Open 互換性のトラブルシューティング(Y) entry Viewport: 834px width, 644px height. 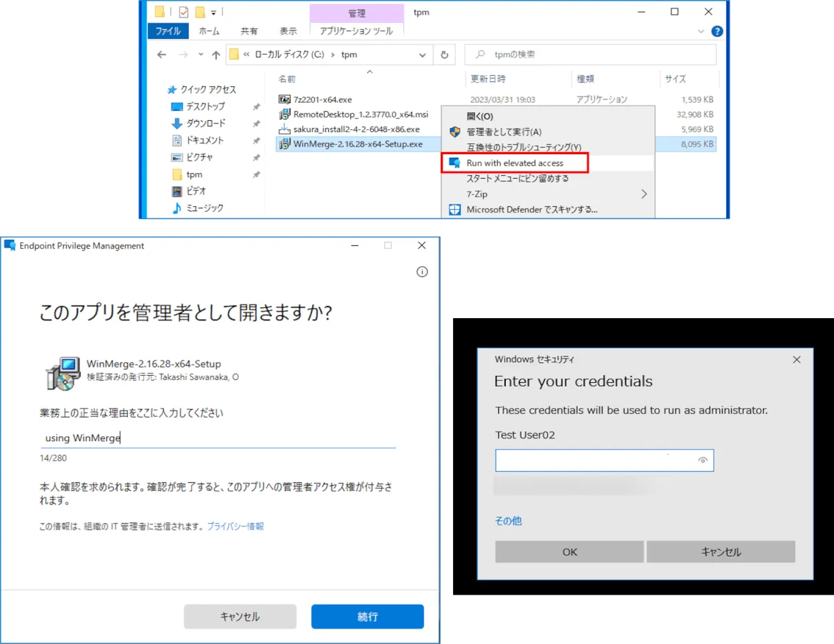524,147
